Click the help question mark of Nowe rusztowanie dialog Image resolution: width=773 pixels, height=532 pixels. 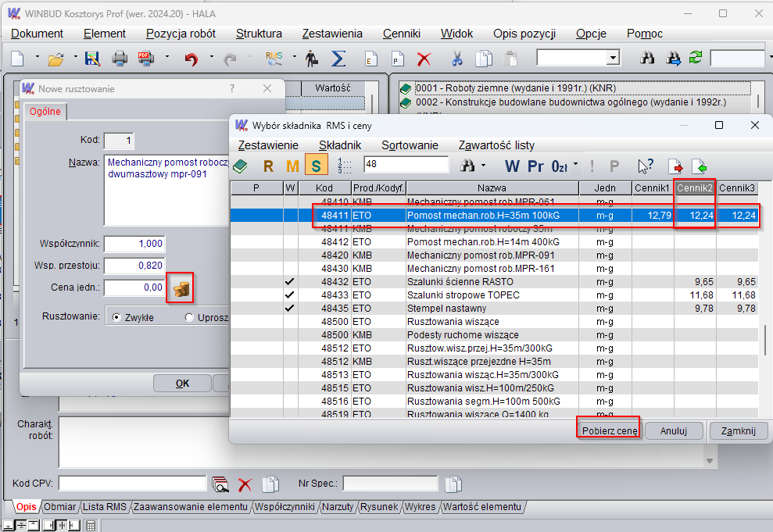coord(232,88)
